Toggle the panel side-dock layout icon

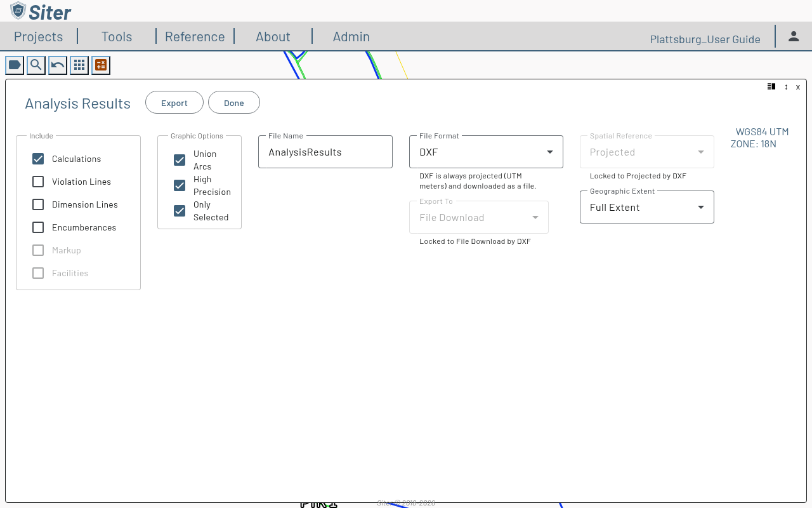tap(771, 86)
